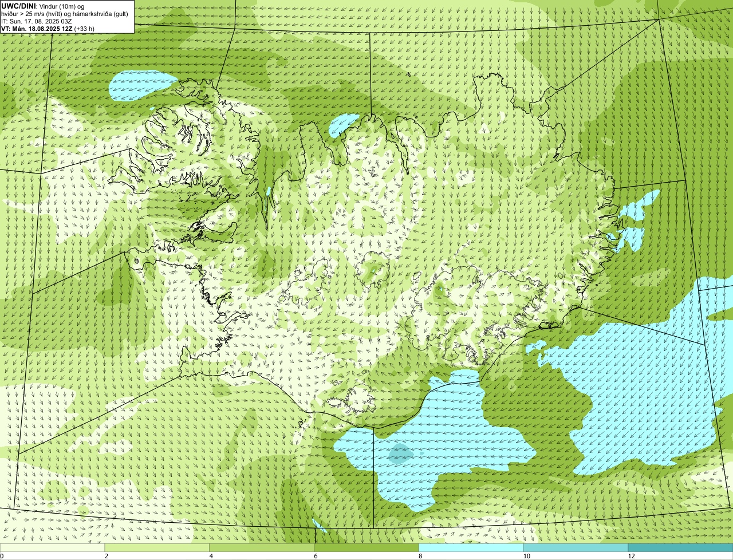This screenshot has height=560, width=733.
Task: Click the '12' label on the color scale
Action: tap(631, 556)
